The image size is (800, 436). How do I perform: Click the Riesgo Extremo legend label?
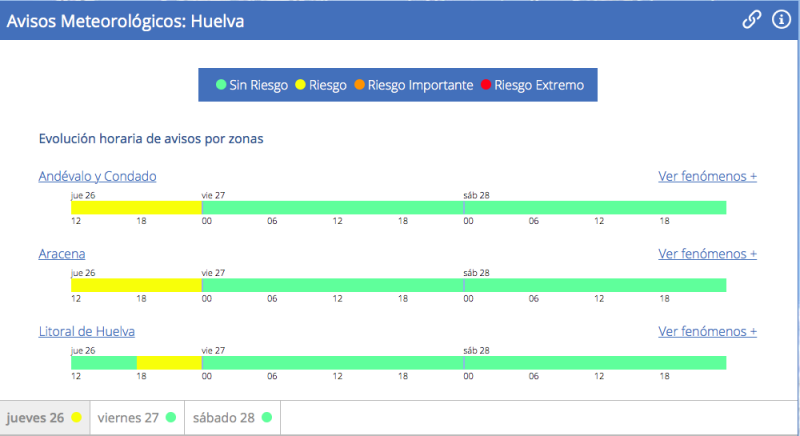point(539,85)
